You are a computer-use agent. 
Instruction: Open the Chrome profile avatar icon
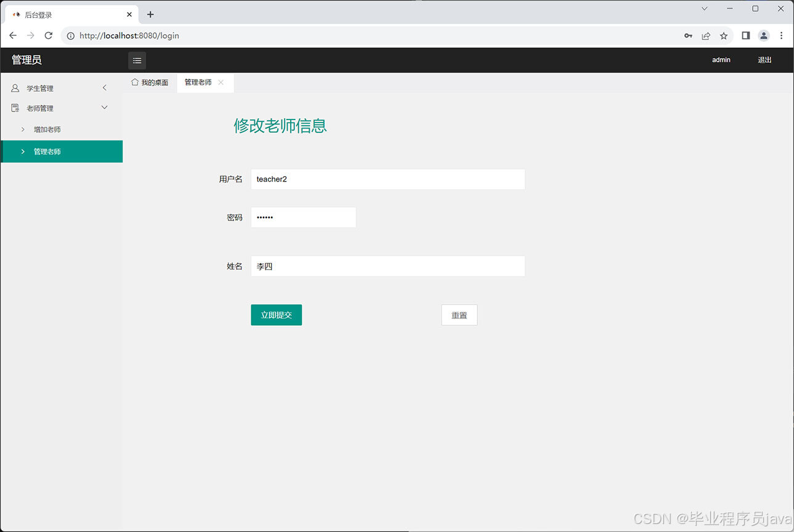(764, 36)
